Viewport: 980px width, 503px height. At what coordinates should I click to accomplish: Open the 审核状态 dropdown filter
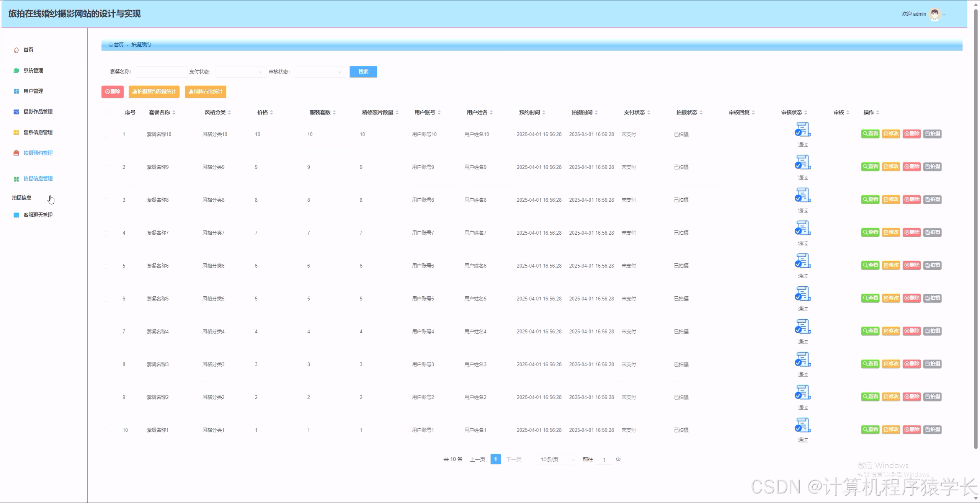coord(320,72)
